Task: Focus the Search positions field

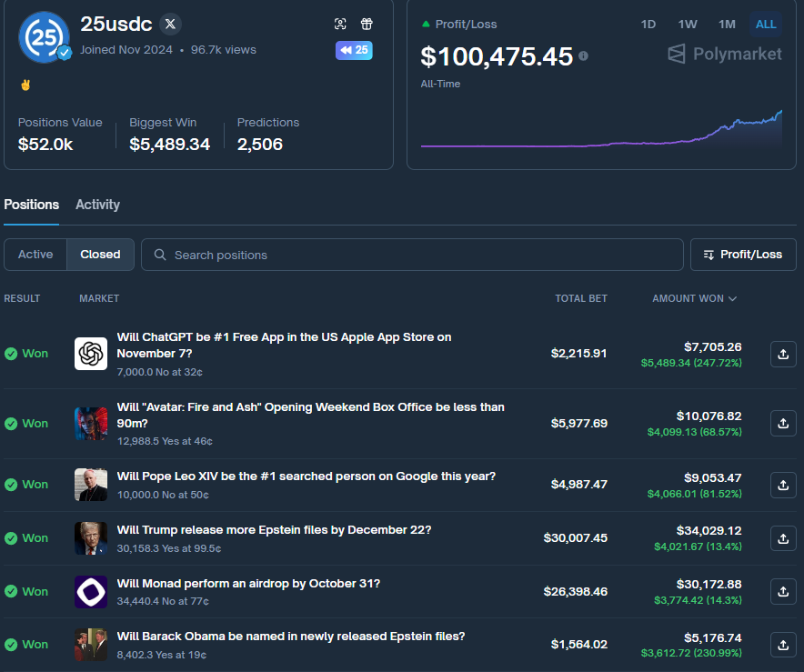Action: click(x=412, y=255)
